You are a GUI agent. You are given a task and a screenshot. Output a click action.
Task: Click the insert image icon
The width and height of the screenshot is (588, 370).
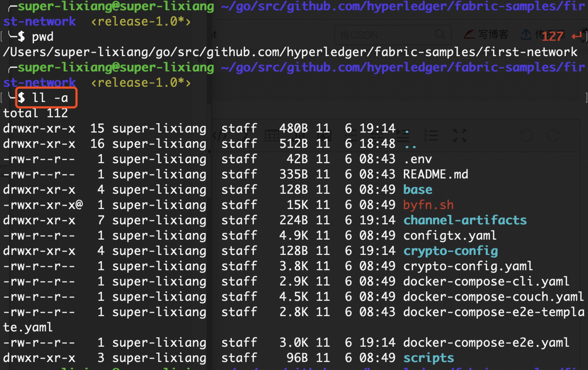pyautogui.click(x=324, y=136)
